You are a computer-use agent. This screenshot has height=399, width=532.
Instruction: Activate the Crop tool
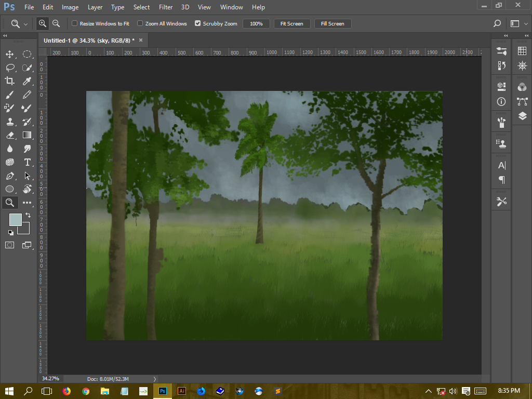9,81
